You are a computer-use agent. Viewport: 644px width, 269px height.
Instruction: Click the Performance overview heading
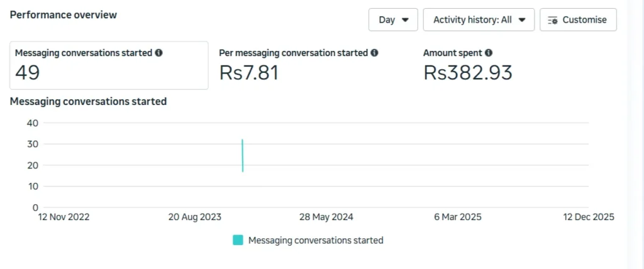63,14
